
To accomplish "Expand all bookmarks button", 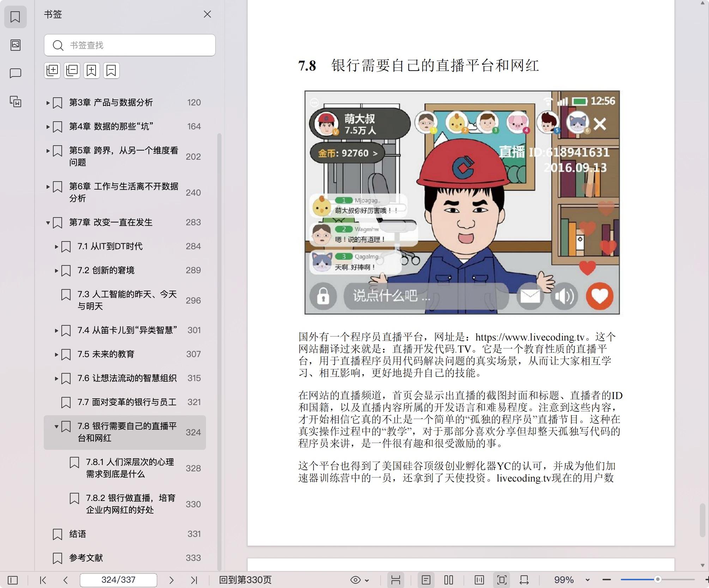I will (52, 71).
